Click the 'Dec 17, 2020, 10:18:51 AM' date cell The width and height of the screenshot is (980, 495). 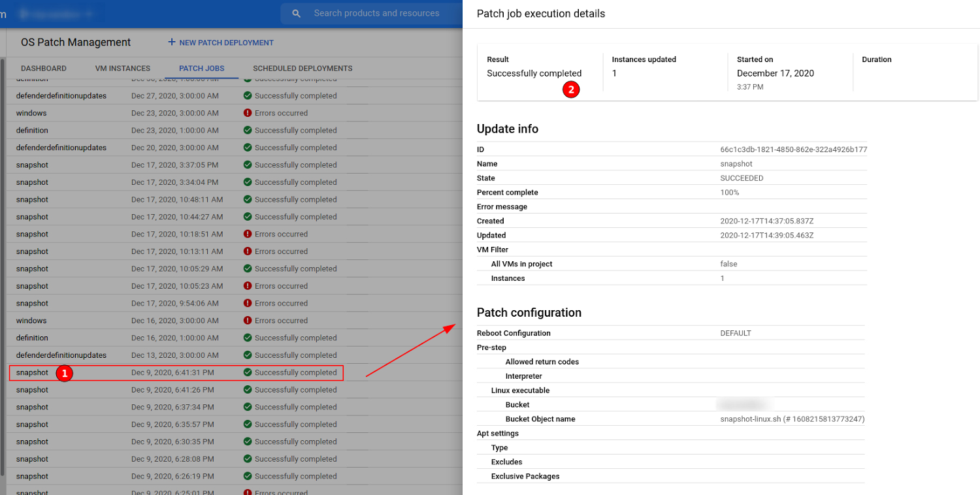[x=177, y=234]
